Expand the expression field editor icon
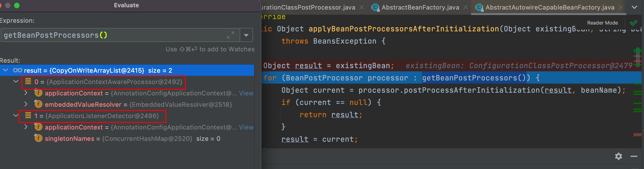 click(x=230, y=35)
